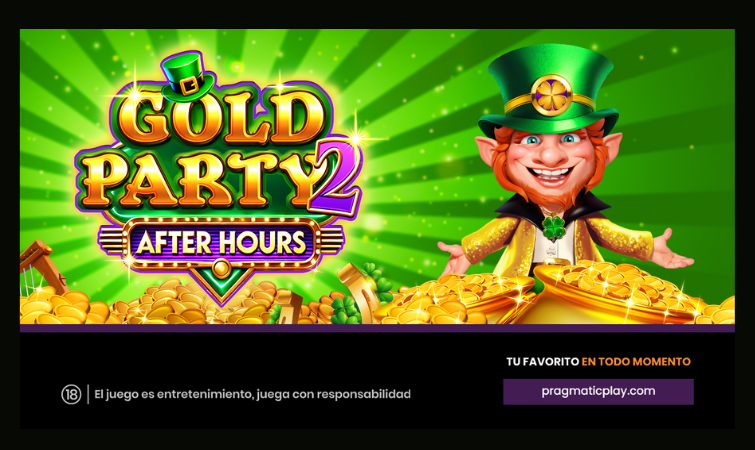Screen dimensions: 755x450
Task: Click the 'TU FAVORITO EN TODO MOMENTO' tagline
Action: 598,361
